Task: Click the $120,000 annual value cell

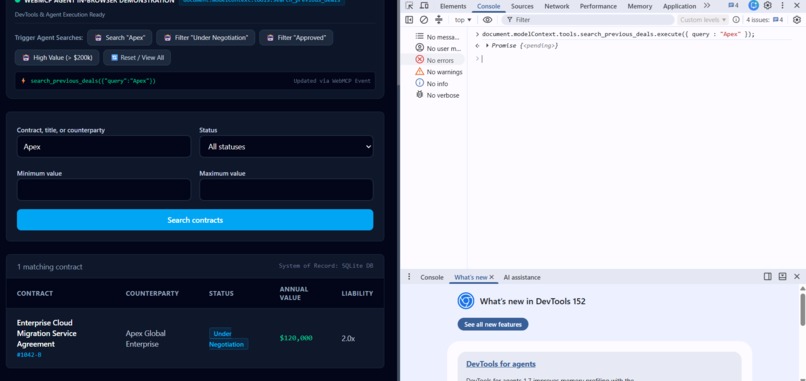Action: coord(296,338)
